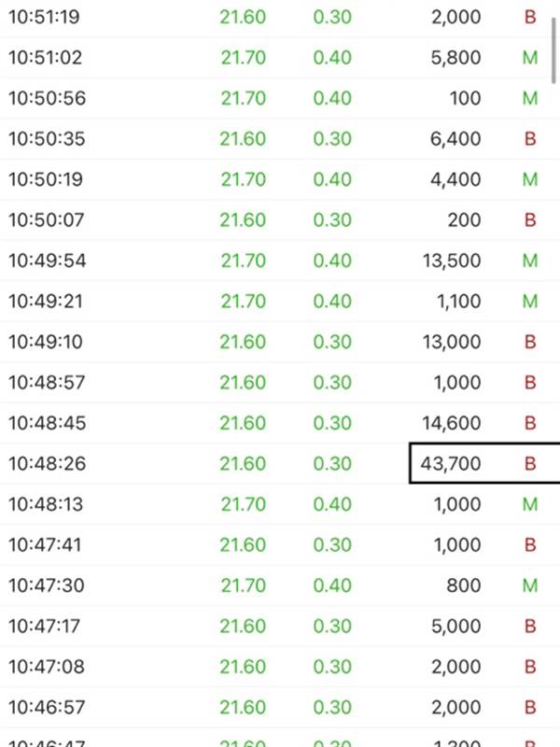
Task: Select the 21.70 price at 10:49:21
Action: 243,301
